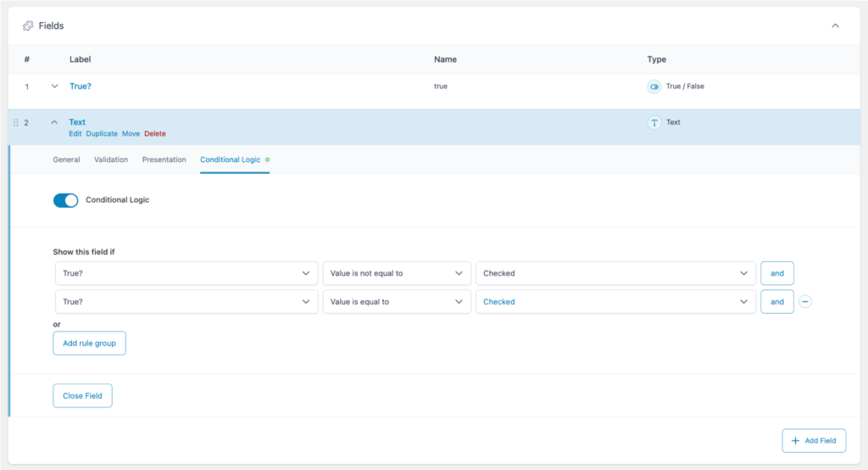Open 'Value is not equal to' operator dropdown
Viewport: 868px width, 470px height.
point(397,273)
